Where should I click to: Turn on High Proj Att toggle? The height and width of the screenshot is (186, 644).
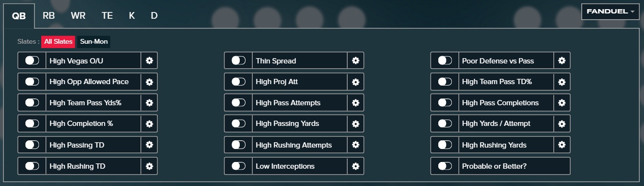click(x=238, y=82)
